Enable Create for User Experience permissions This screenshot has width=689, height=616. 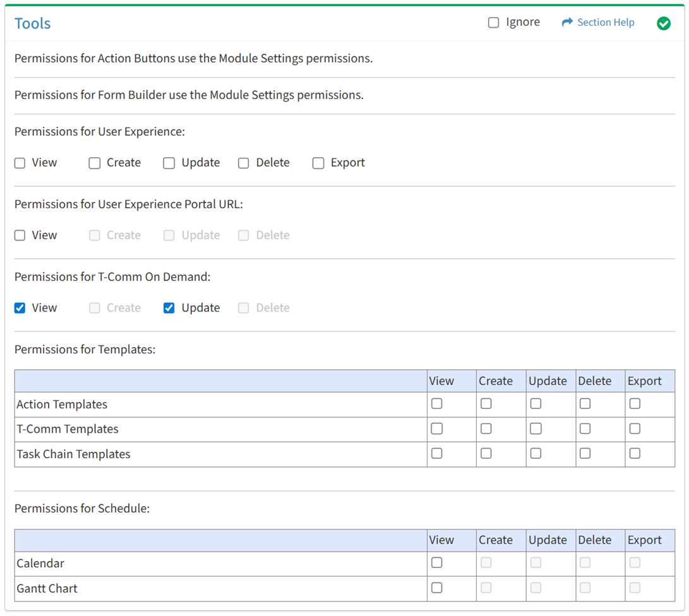[x=95, y=163]
